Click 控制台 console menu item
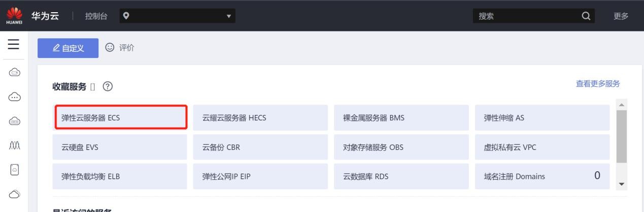The height and width of the screenshot is (212, 644). [96, 16]
